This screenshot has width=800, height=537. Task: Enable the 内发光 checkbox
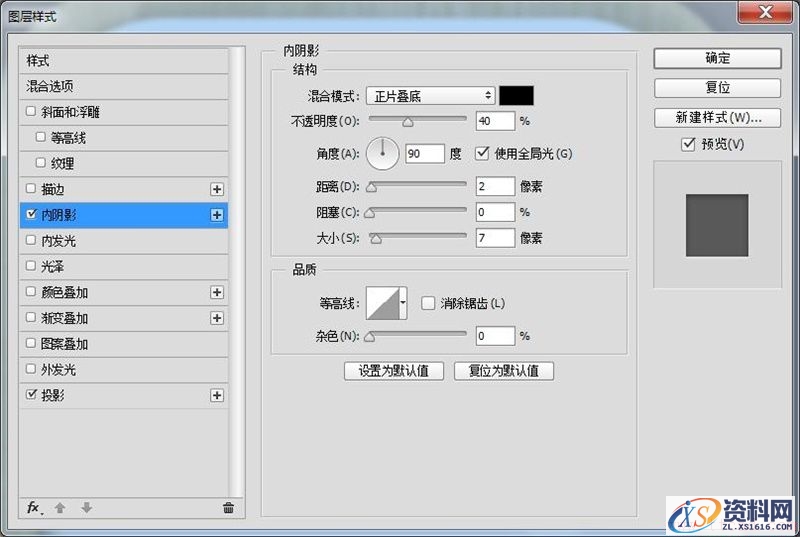click(x=31, y=240)
